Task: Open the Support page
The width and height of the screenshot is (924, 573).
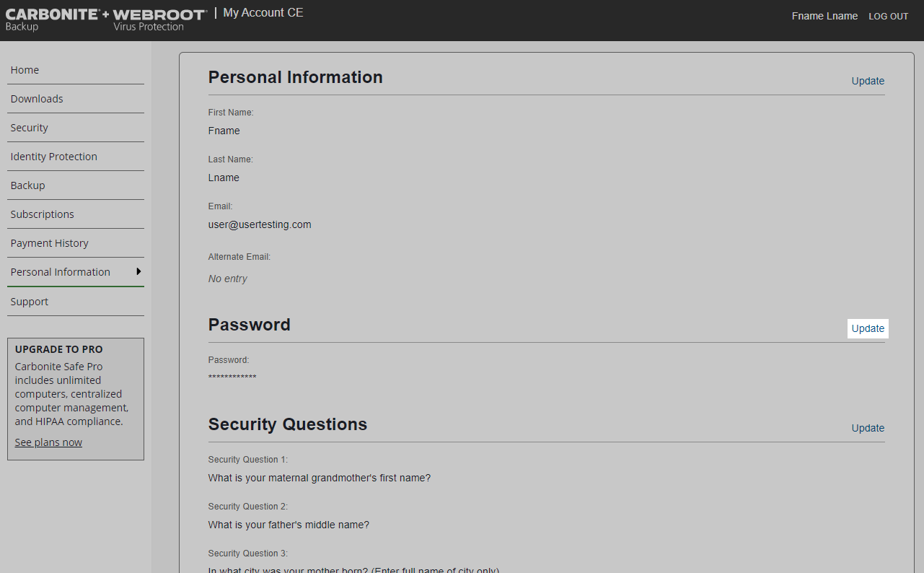Action: pos(30,302)
